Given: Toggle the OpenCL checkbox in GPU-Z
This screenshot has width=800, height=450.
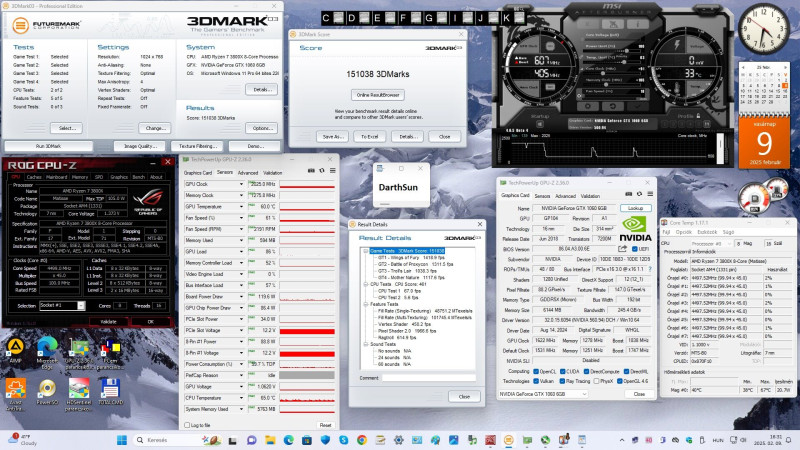Looking at the screenshot, I should pyautogui.click(x=536, y=371).
